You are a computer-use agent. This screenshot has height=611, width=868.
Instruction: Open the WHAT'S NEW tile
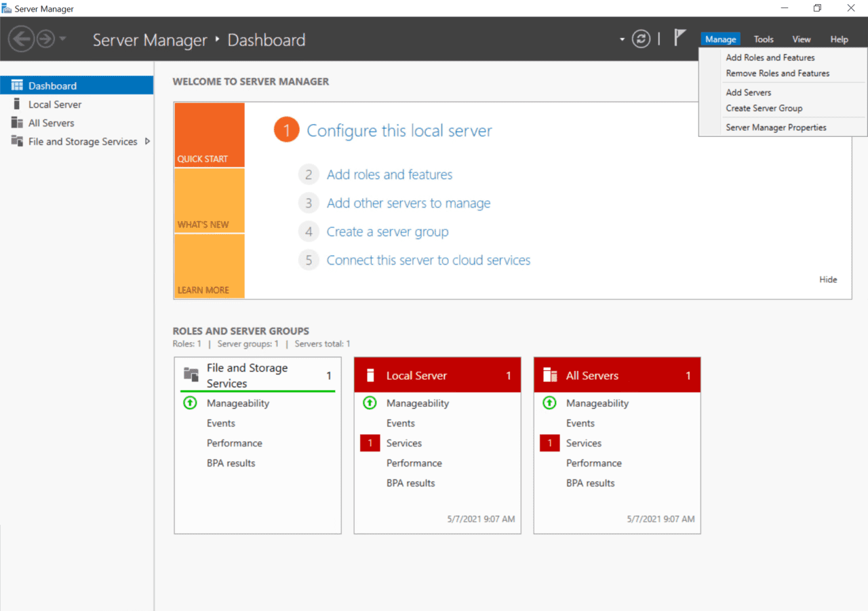[x=210, y=201]
